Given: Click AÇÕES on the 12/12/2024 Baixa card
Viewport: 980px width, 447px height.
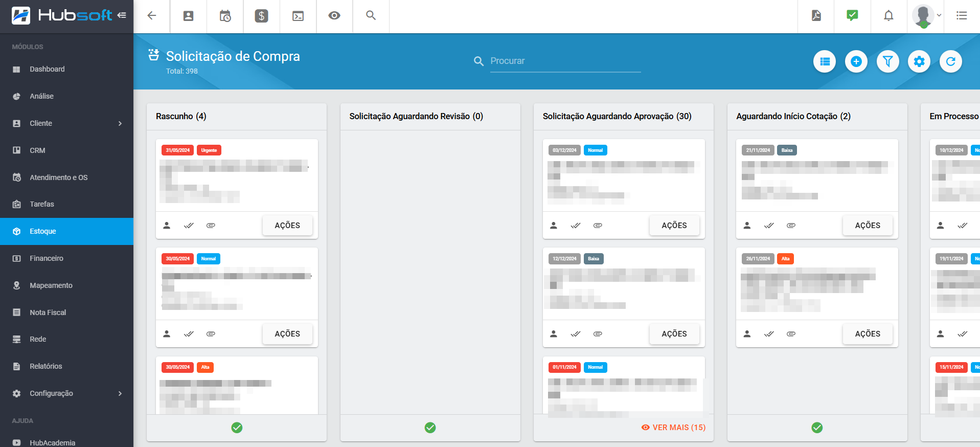Looking at the screenshot, I should tap(674, 334).
